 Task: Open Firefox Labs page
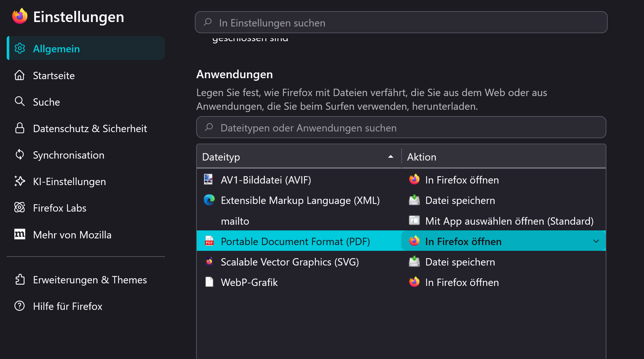(x=86, y=208)
